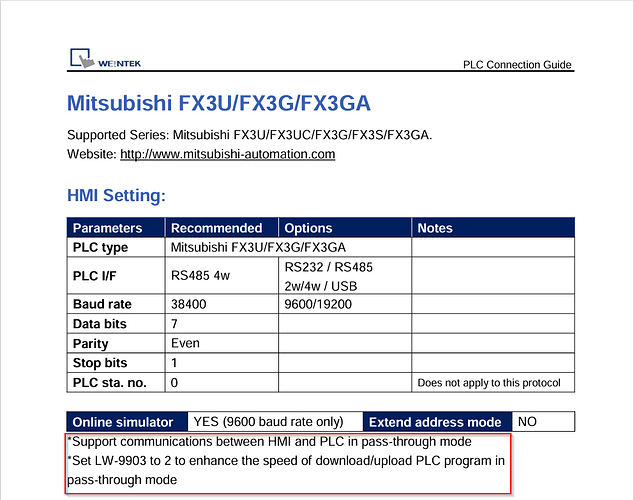Select the YES (9600 baud rate only) cell

click(275, 422)
